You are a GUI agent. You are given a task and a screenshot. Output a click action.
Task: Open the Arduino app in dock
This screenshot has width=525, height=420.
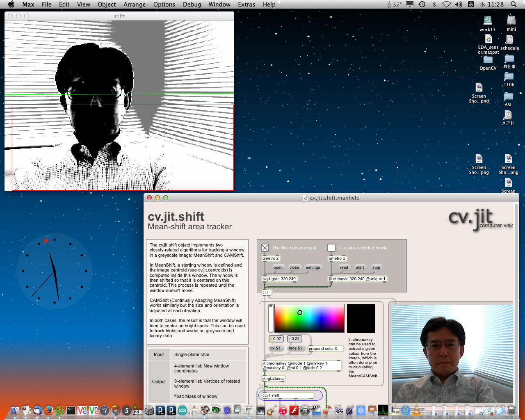point(183,410)
